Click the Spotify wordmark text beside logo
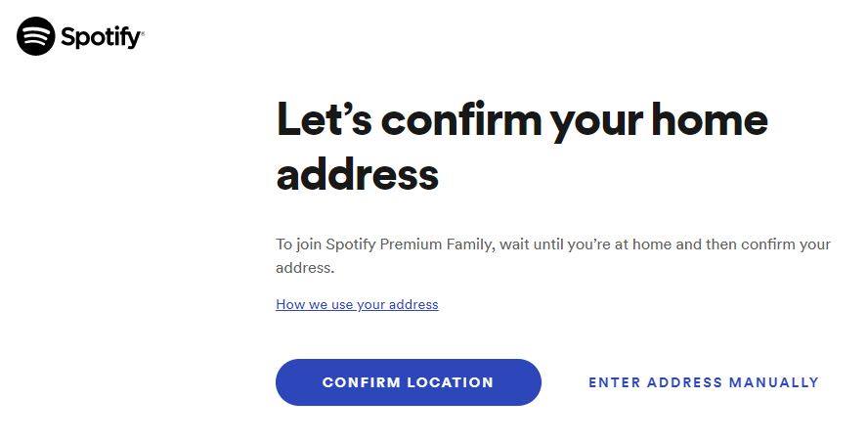The height and width of the screenshot is (443, 868). point(101,38)
